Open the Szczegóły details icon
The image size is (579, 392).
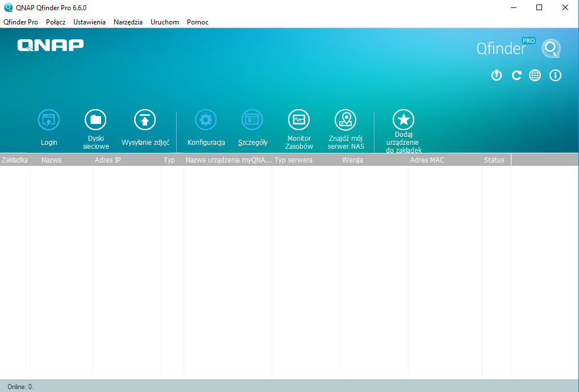click(252, 120)
